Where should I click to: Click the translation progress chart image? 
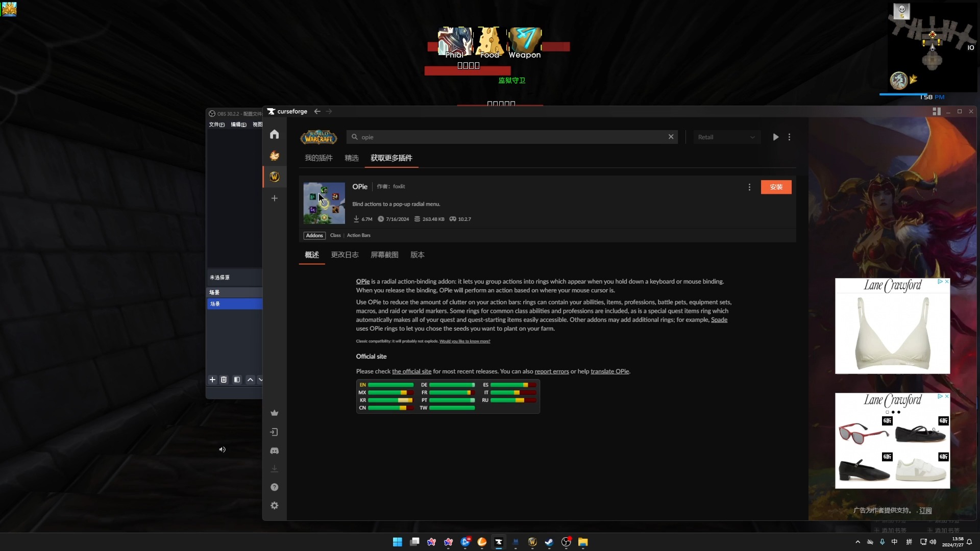pos(448,396)
